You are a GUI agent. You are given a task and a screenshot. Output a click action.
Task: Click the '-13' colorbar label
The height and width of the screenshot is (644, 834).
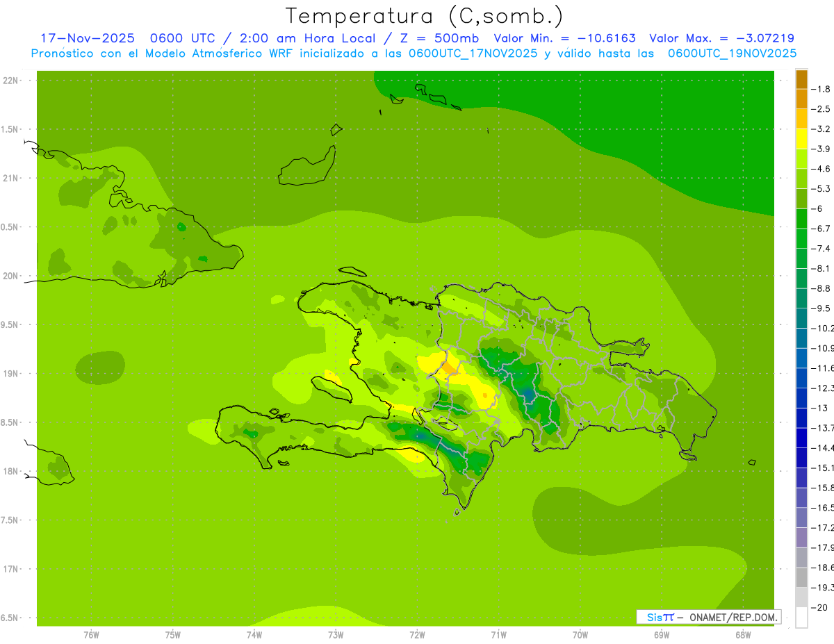(818, 408)
